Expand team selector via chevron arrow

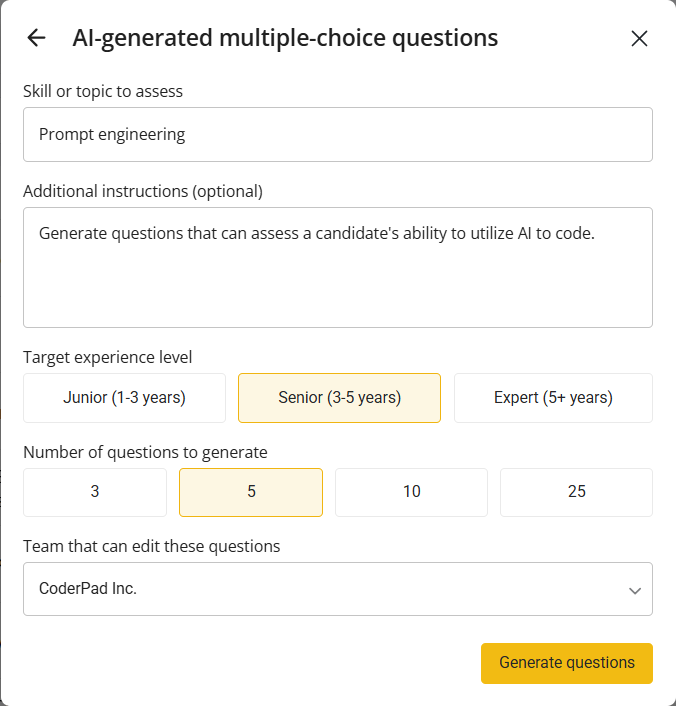[634, 590]
